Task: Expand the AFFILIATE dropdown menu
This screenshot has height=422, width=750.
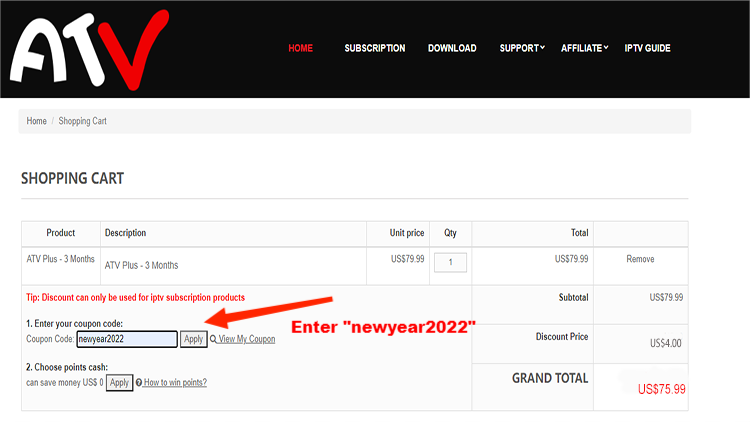Action: click(x=585, y=48)
